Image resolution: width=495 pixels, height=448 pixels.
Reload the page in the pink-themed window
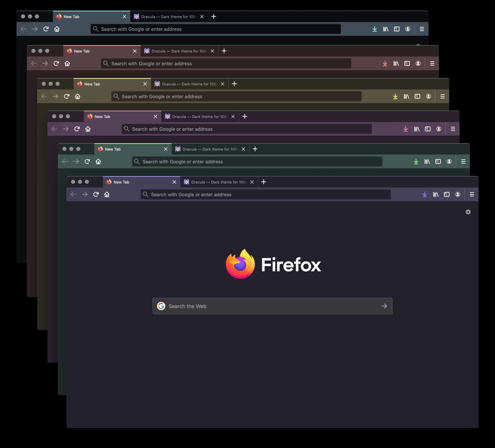[77, 129]
